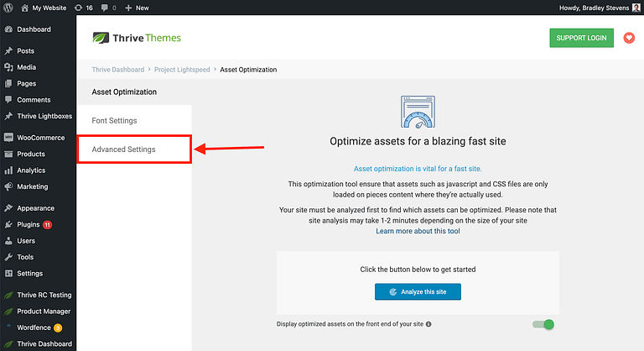Click the SUPPORT LOGIN button

[x=582, y=38]
